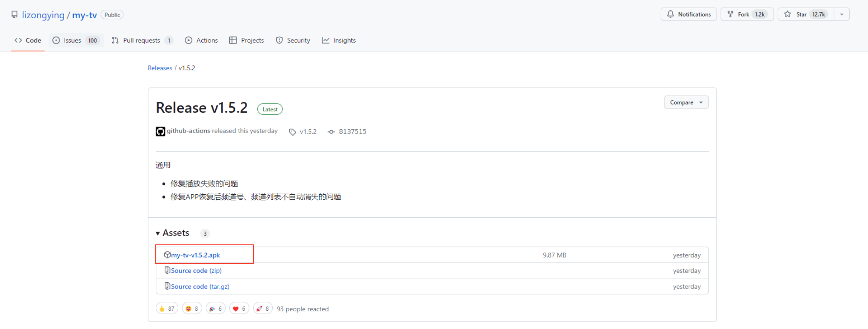
Task: Go back to Releases breadcrumb link
Action: coord(160,68)
